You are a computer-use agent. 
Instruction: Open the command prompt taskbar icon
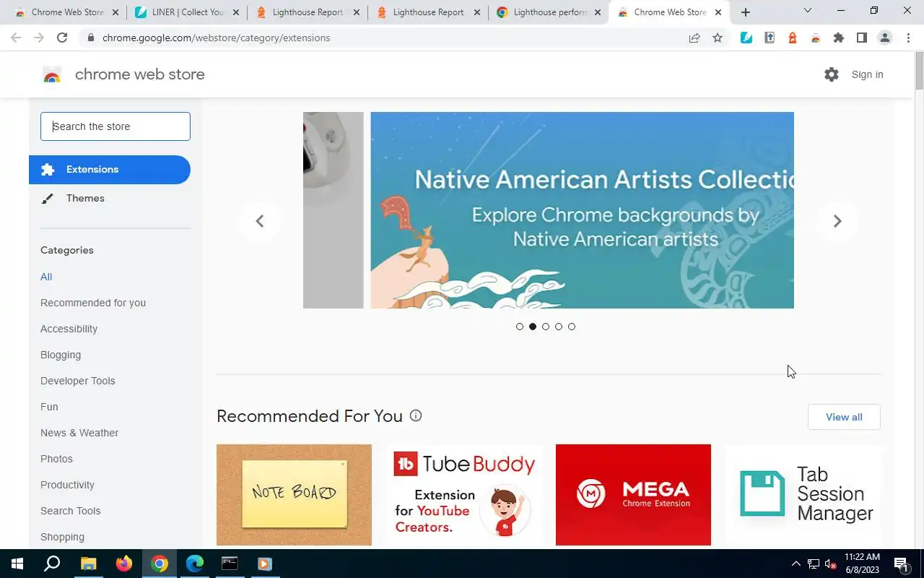230,564
